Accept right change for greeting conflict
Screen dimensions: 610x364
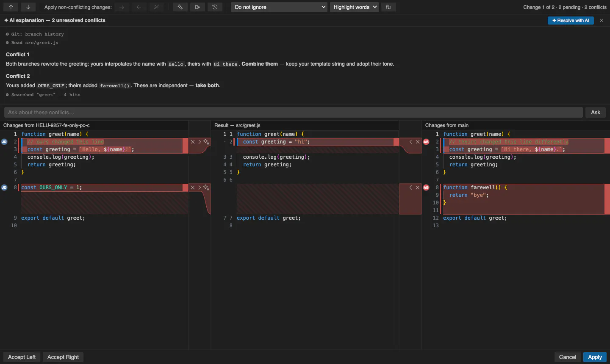click(410, 142)
